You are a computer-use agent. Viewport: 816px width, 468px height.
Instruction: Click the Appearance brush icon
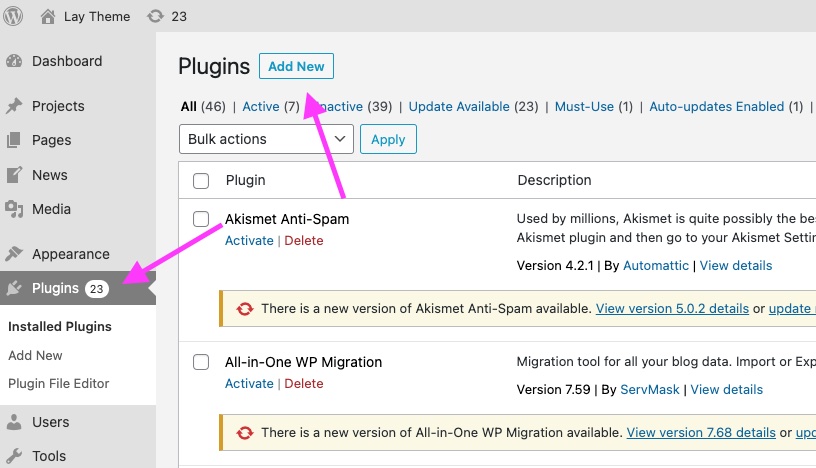[14, 254]
